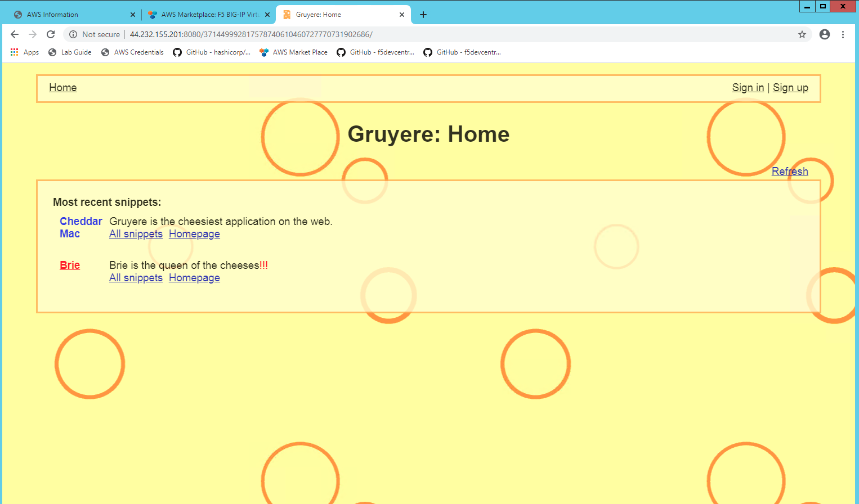Open Cheddar Mac's author link
This screenshot has width=859, height=504.
click(81, 227)
